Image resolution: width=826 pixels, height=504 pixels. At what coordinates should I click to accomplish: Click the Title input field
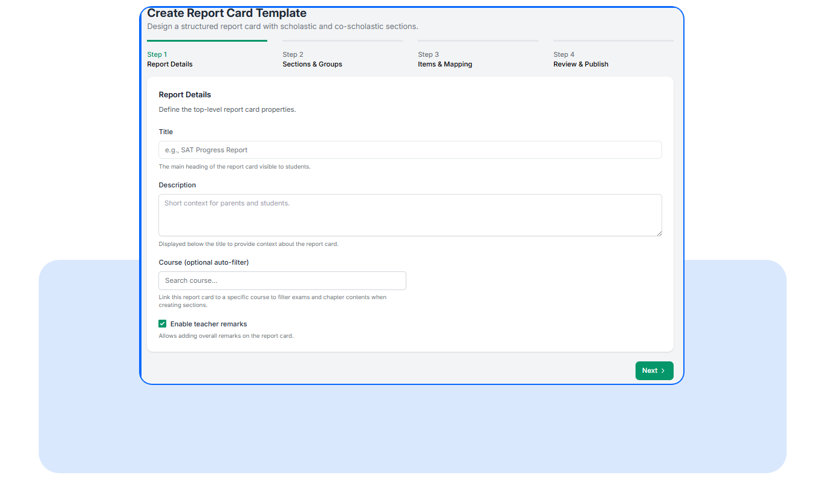tap(409, 150)
